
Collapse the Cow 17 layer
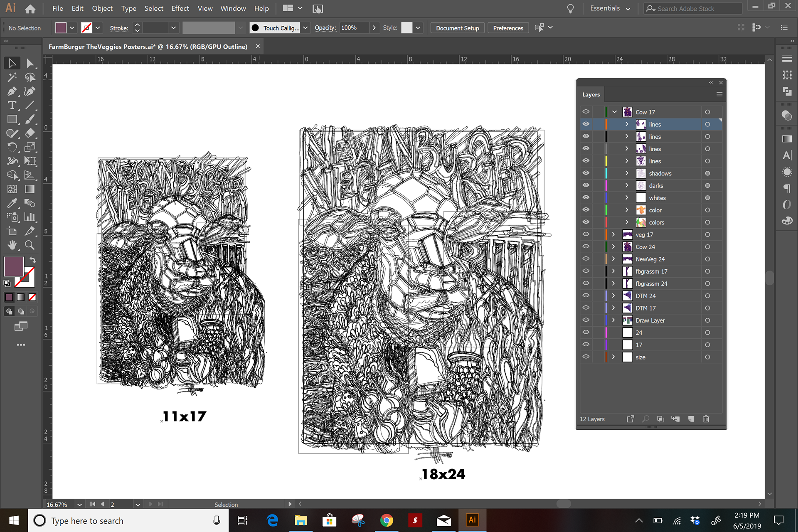pos(614,112)
